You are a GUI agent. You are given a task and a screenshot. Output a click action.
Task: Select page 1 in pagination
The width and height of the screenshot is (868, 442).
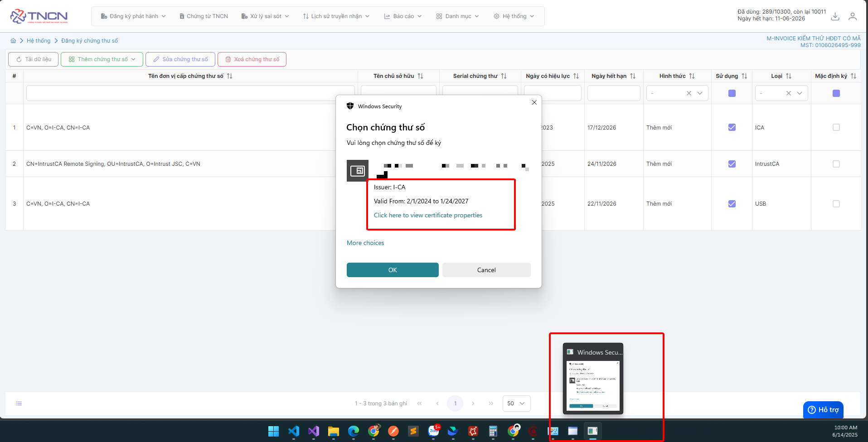(455, 404)
